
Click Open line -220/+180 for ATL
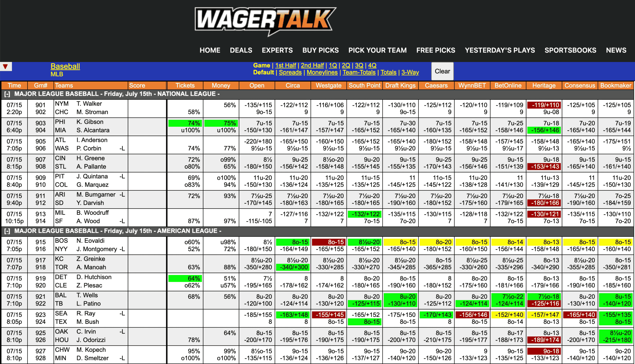(258, 142)
